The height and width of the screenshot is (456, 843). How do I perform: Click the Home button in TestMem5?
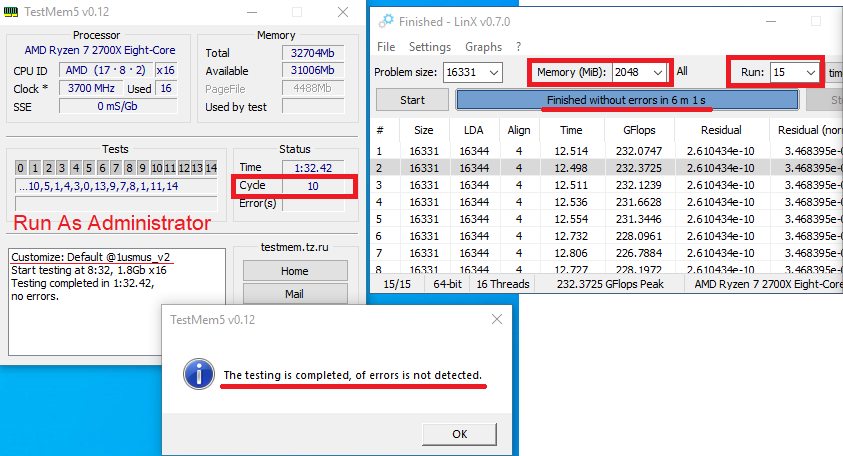click(295, 271)
